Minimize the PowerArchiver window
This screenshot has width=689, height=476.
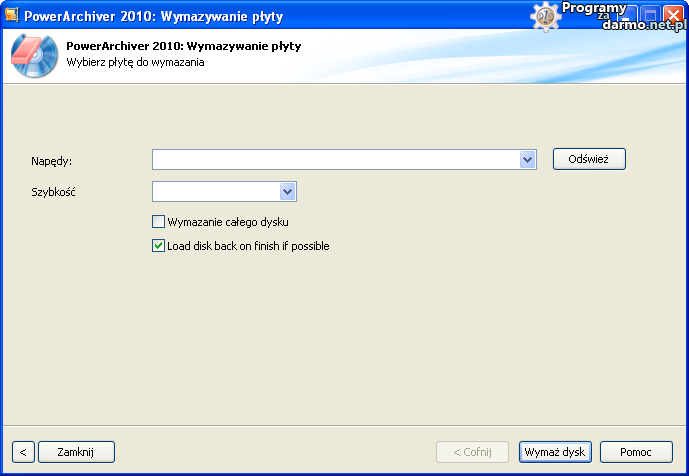click(x=626, y=15)
